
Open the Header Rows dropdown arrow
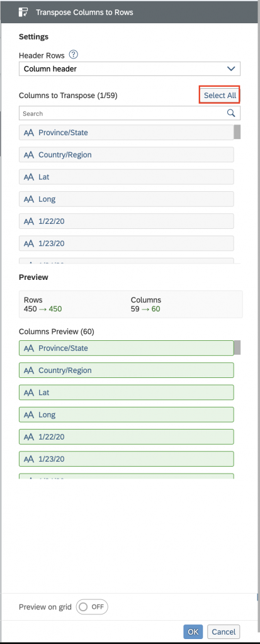(231, 69)
